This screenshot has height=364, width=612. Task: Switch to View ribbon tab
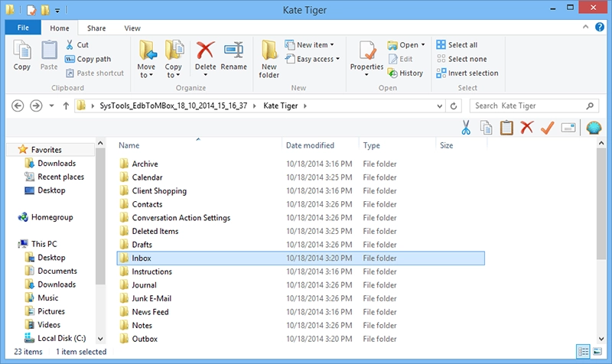pyautogui.click(x=132, y=28)
